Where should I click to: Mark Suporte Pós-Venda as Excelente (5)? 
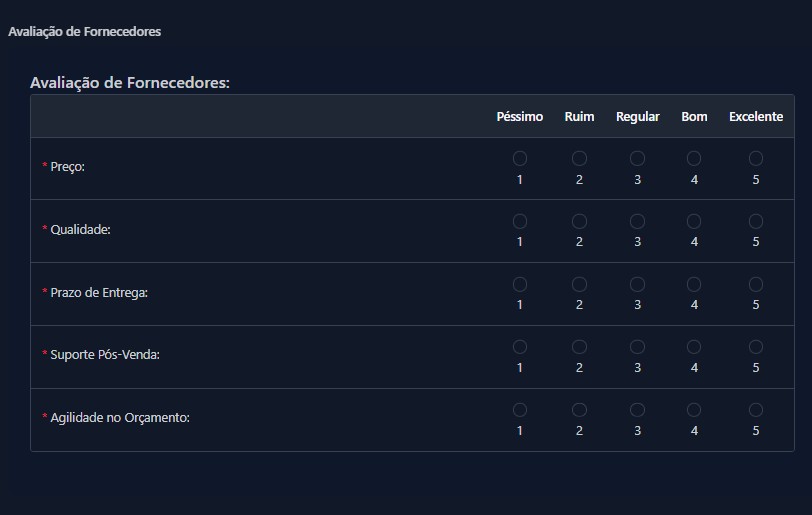[x=756, y=347]
